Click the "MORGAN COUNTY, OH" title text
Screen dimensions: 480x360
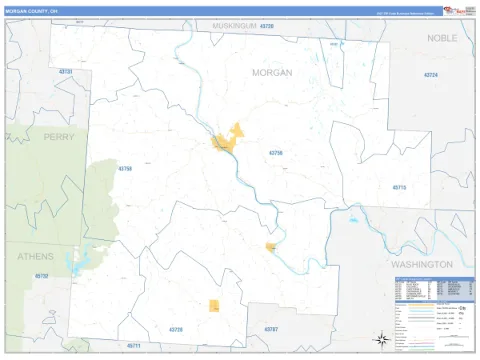tap(31, 11)
